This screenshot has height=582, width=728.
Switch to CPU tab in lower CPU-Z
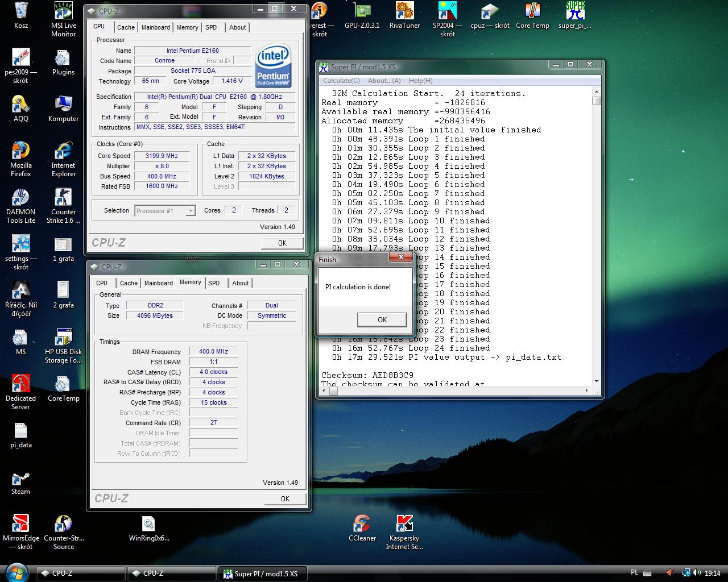tap(102, 283)
